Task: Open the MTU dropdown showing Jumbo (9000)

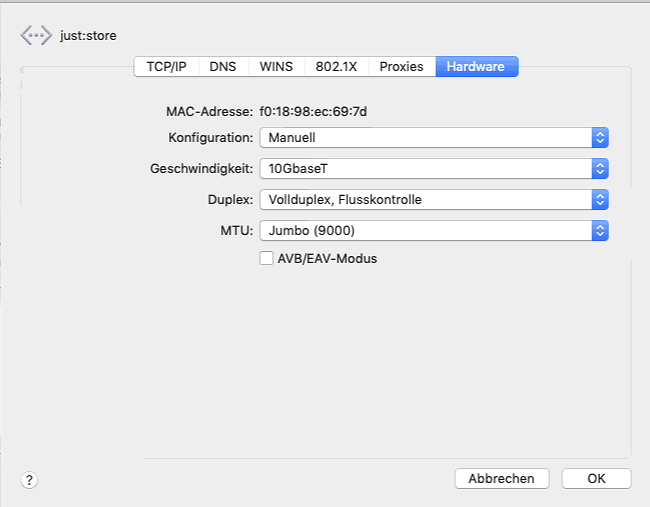Action: pyautogui.click(x=434, y=230)
